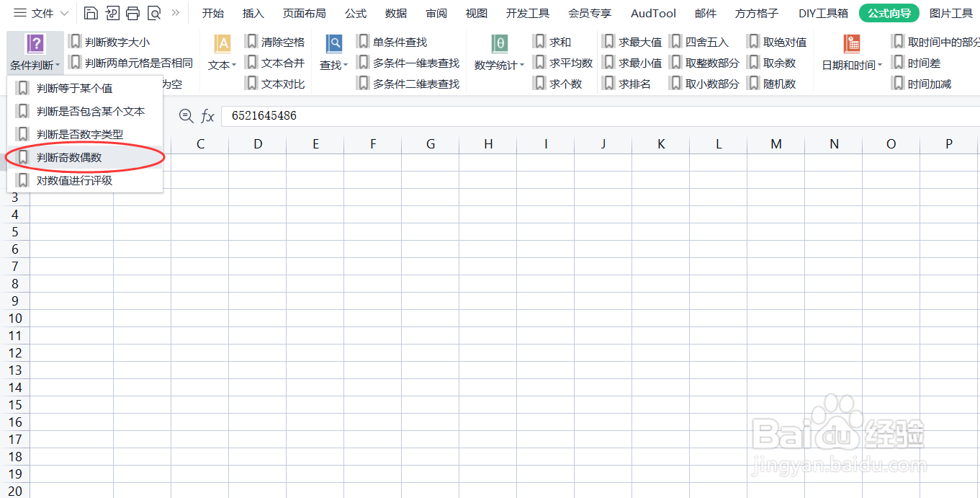The width and height of the screenshot is (980, 498).
Task: Click the formula bar showing 6521645486
Action: click(x=601, y=116)
